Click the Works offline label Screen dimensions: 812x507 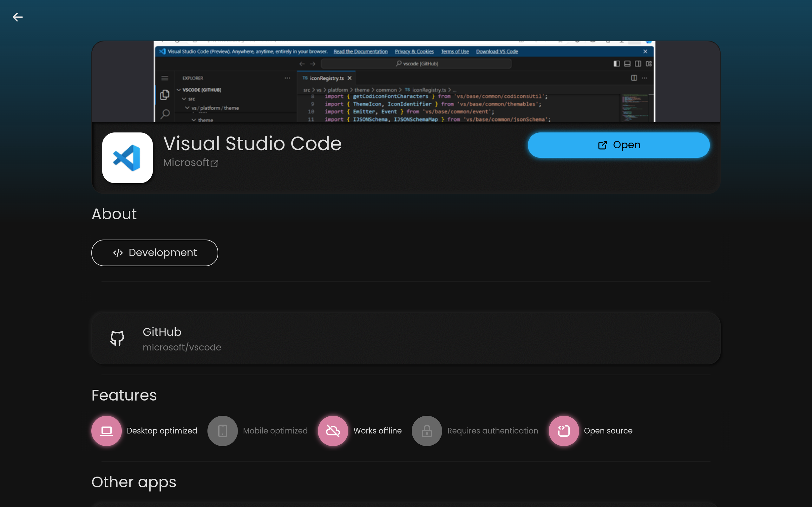coord(377,431)
